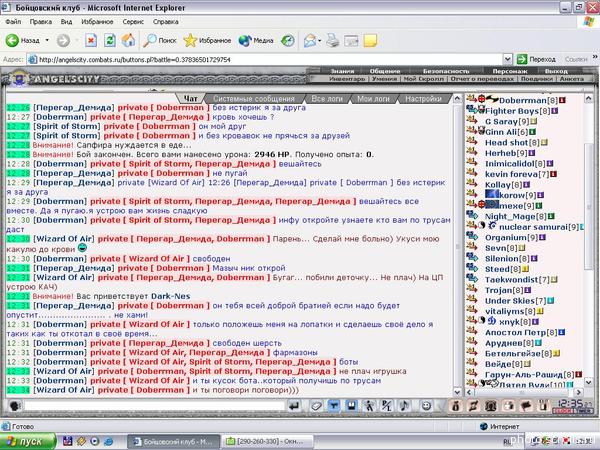Viewport: 600px width, 450px height.
Task: Open the Умения link
Action: coord(384,79)
